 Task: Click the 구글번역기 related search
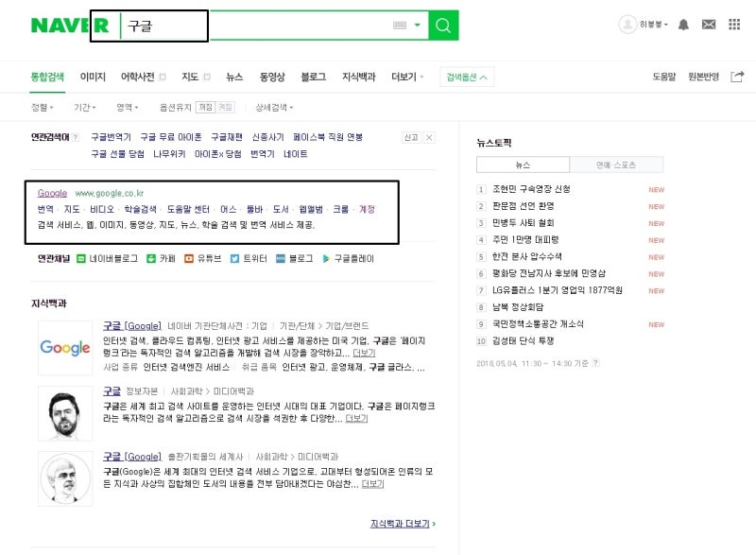(x=111, y=137)
